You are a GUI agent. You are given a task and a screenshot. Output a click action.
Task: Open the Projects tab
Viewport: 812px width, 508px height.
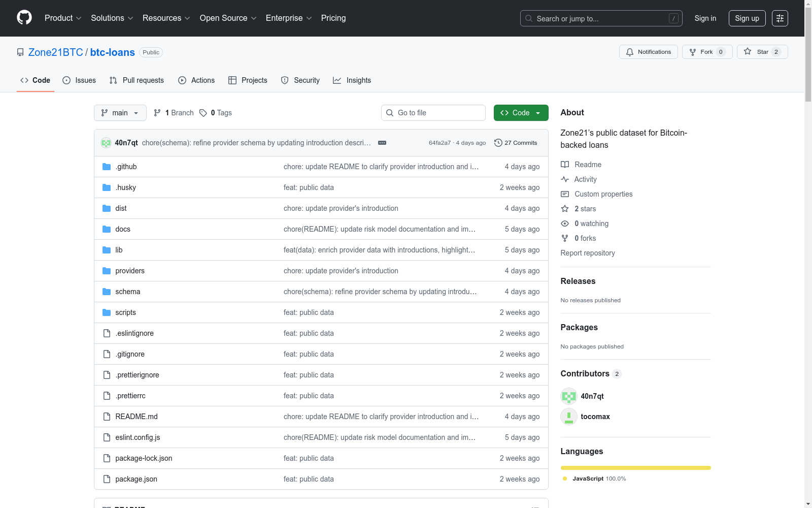(x=248, y=80)
